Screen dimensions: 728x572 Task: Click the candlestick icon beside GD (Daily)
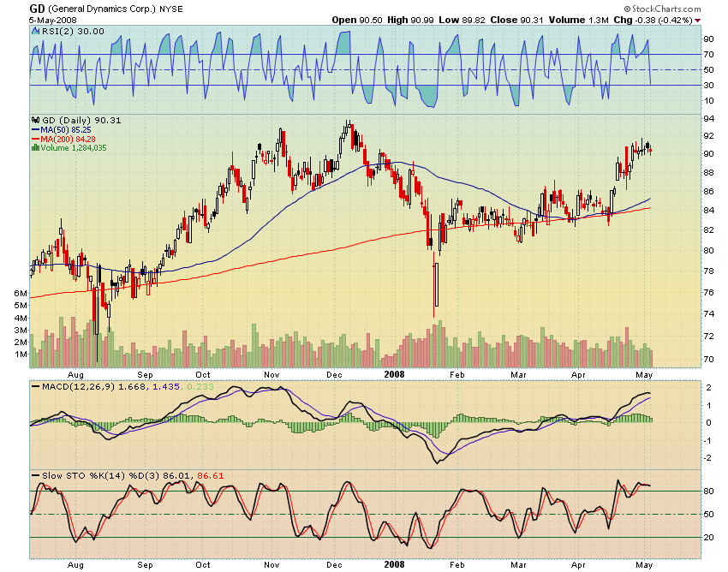35,120
